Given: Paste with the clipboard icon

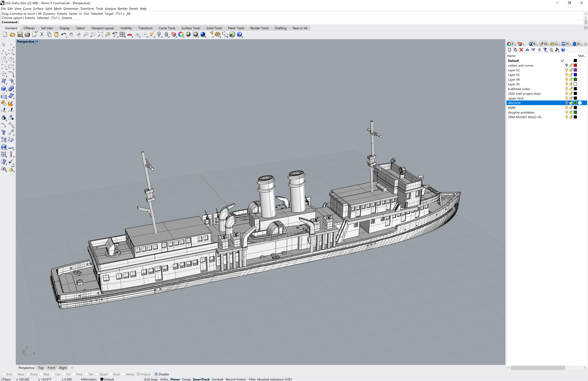Looking at the screenshot, I should tap(56, 35).
